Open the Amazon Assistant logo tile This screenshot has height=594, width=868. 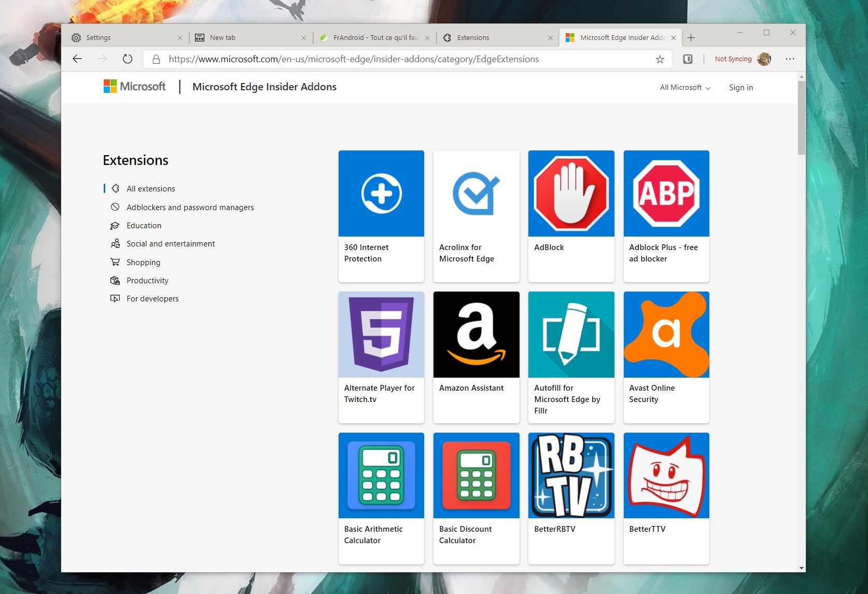[x=476, y=335]
